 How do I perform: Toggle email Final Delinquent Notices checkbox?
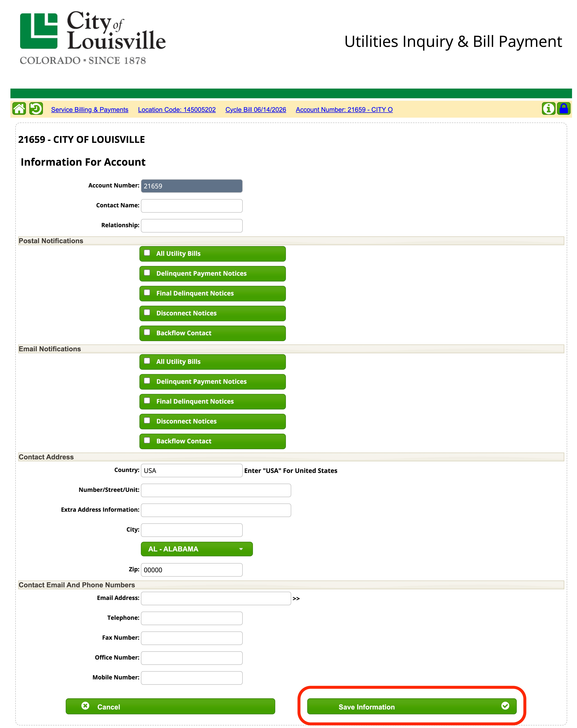pyautogui.click(x=147, y=401)
